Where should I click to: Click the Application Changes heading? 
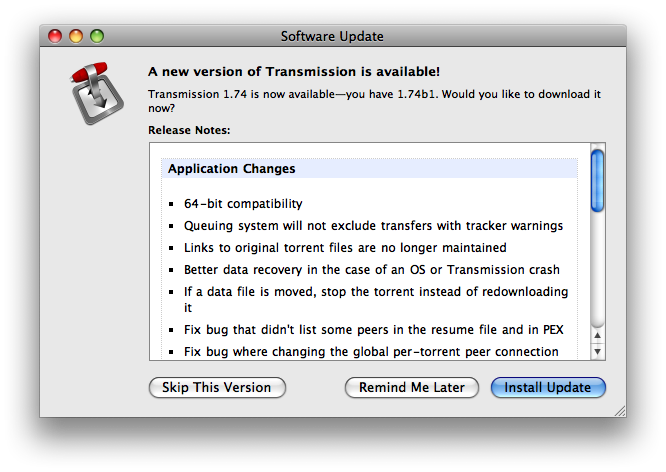(231, 169)
